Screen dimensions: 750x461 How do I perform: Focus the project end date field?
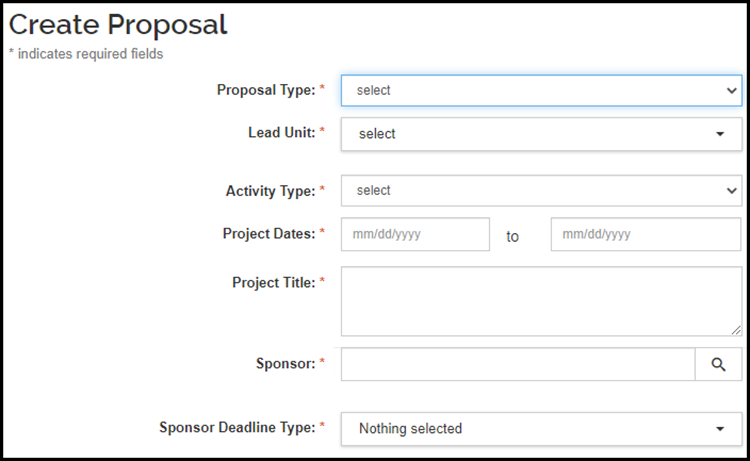pos(645,235)
